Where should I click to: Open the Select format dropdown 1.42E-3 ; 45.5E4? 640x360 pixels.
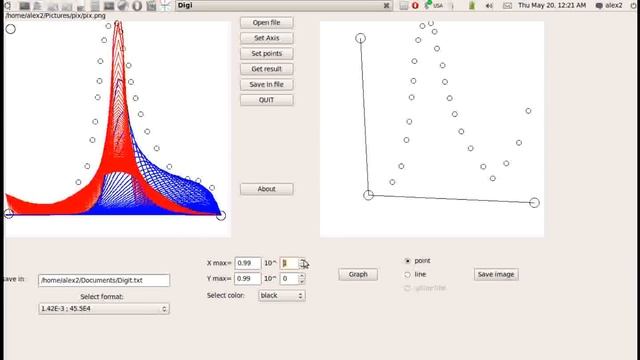point(104,309)
